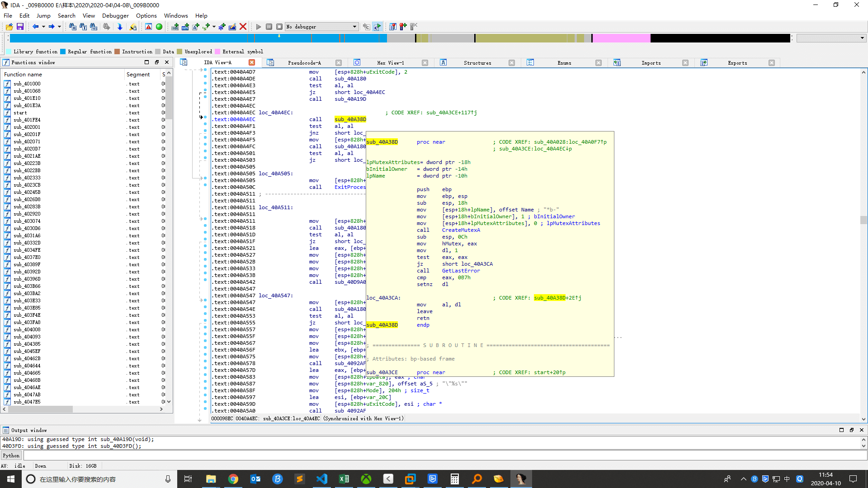Switch to the Exports tab
The height and width of the screenshot is (488, 868).
(x=737, y=63)
